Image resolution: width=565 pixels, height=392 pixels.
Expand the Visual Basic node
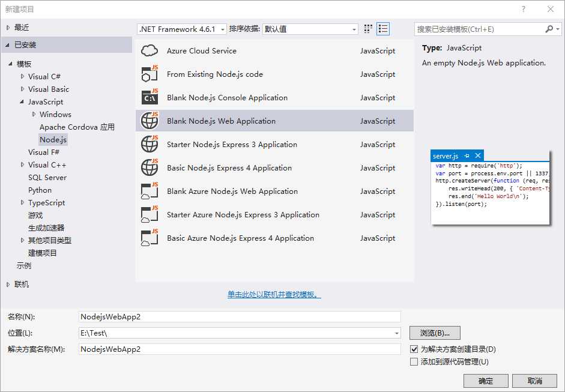(x=22, y=89)
